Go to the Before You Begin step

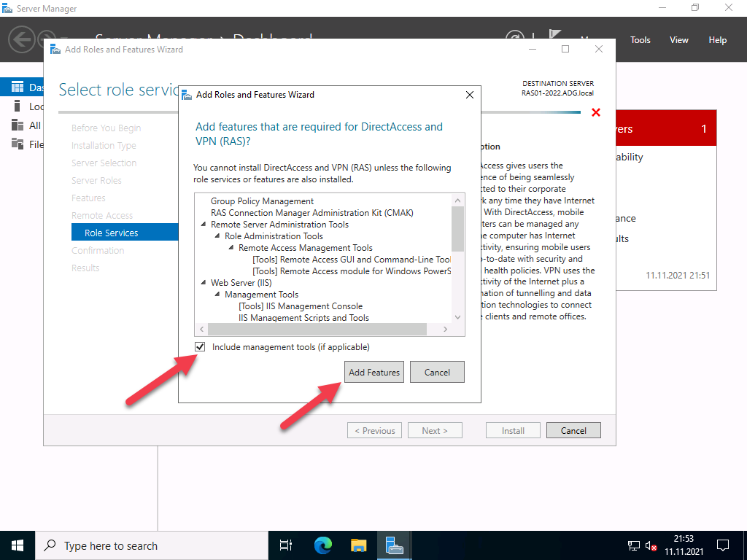click(107, 128)
